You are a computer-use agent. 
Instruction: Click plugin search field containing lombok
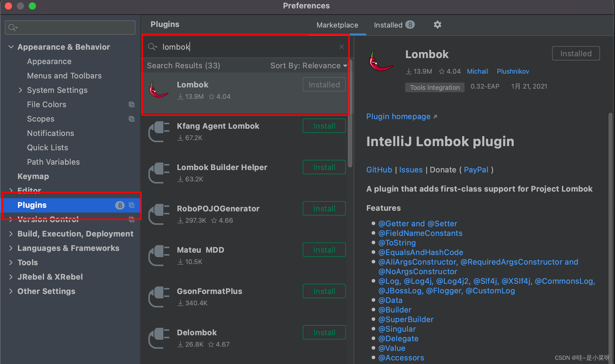(246, 47)
